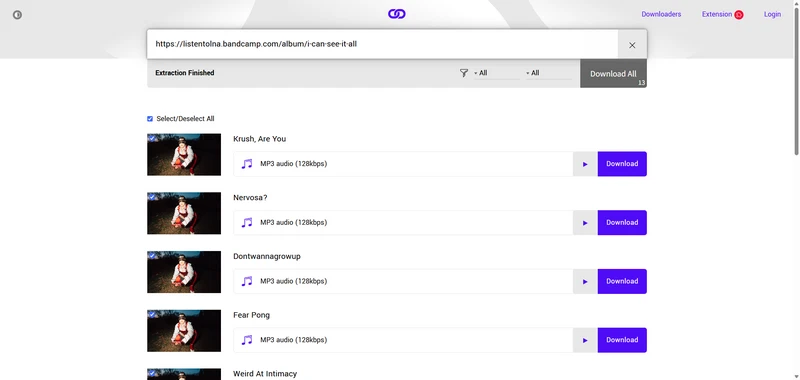Click the site logo at top center
Image resolution: width=800 pixels, height=380 pixels.
[x=396, y=14]
